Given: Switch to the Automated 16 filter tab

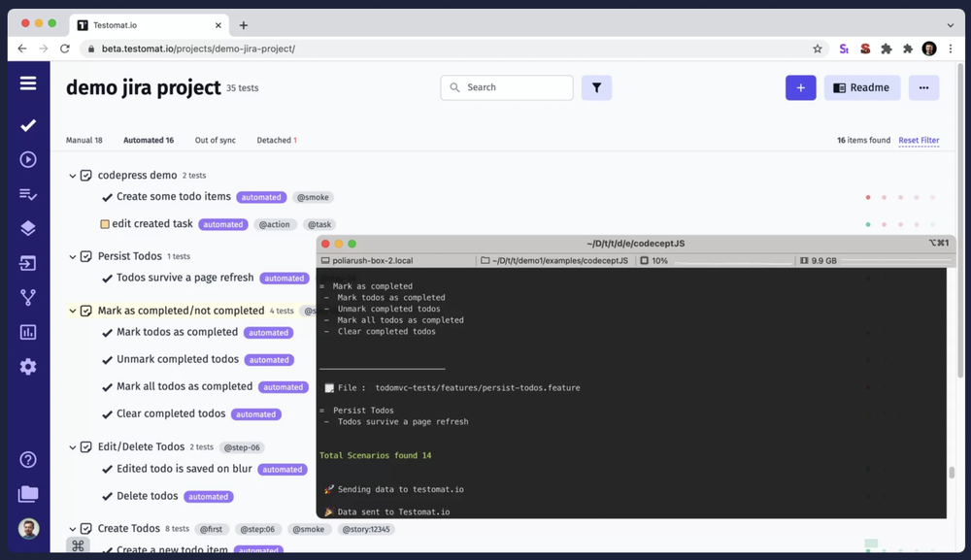Looking at the screenshot, I should click(x=149, y=140).
